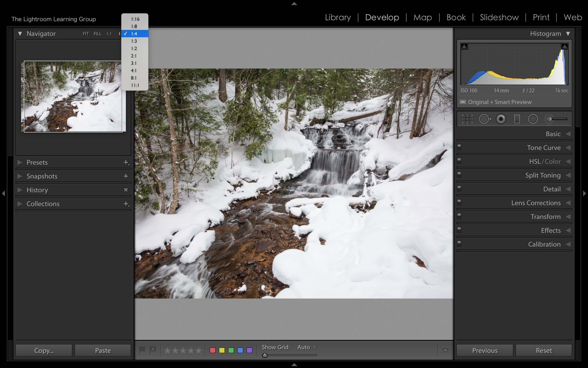Rate photo one star
The width and height of the screenshot is (588, 368).
pos(167,351)
